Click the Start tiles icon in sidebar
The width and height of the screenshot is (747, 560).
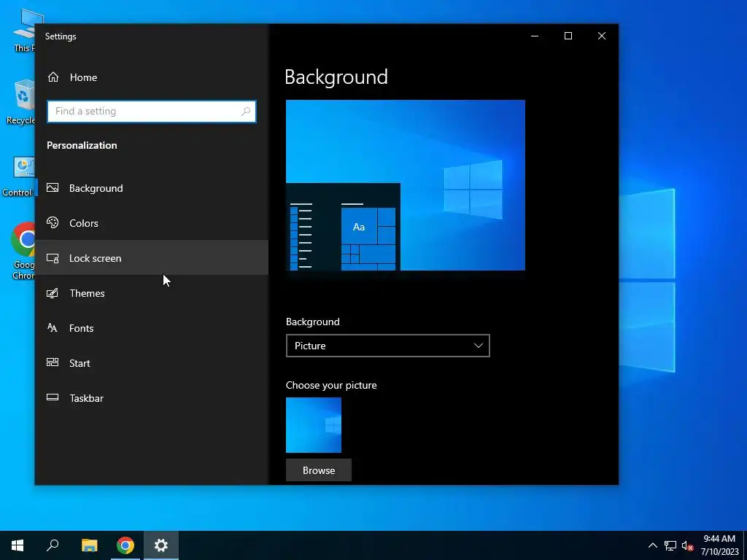click(x=53, y=362)
